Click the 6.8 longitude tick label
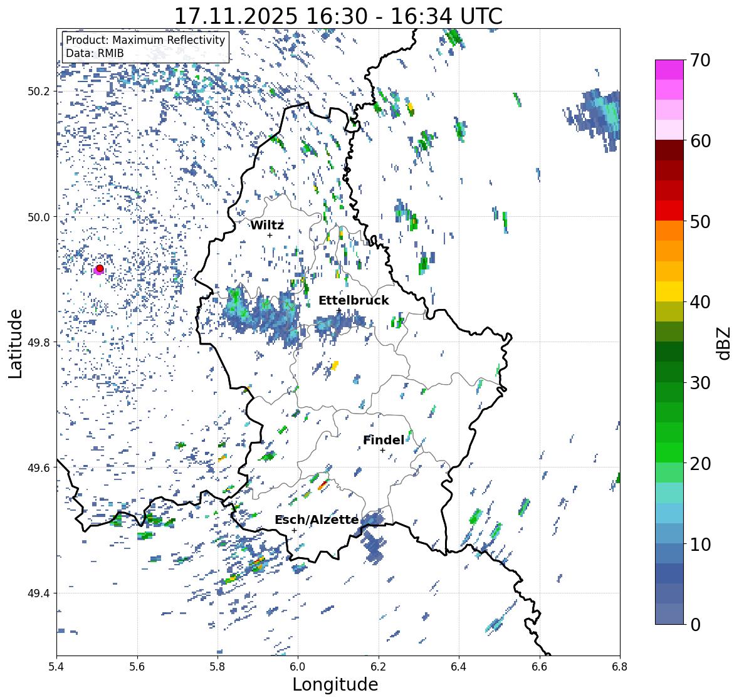This screenshot has width=739, height=700. click(x=620, y=666)
